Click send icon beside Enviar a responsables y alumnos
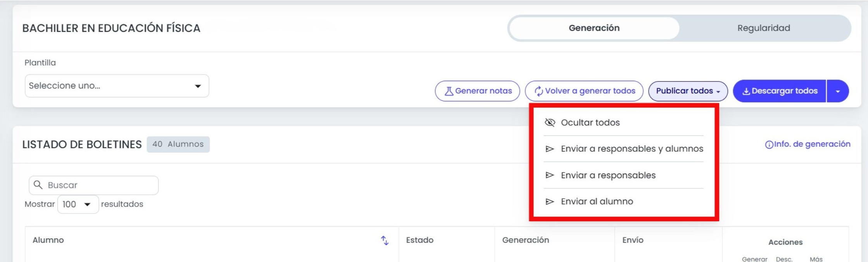The image size is (868, 262). pyautogui.click(x=550, y=149)
